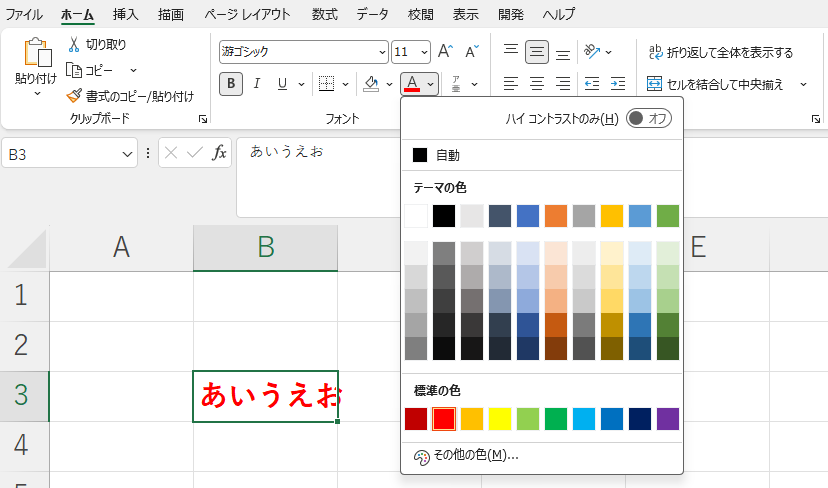Click the Paste clipboard icon
828x488 pixels.
[37, 52]
